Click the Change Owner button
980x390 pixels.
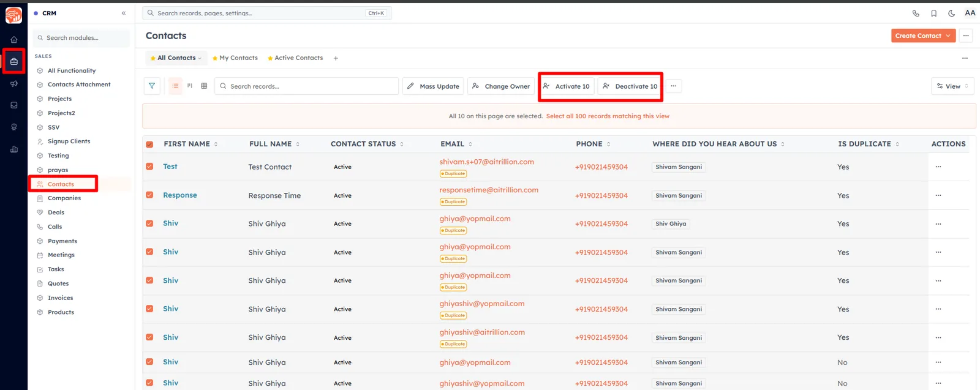(501, 86)
